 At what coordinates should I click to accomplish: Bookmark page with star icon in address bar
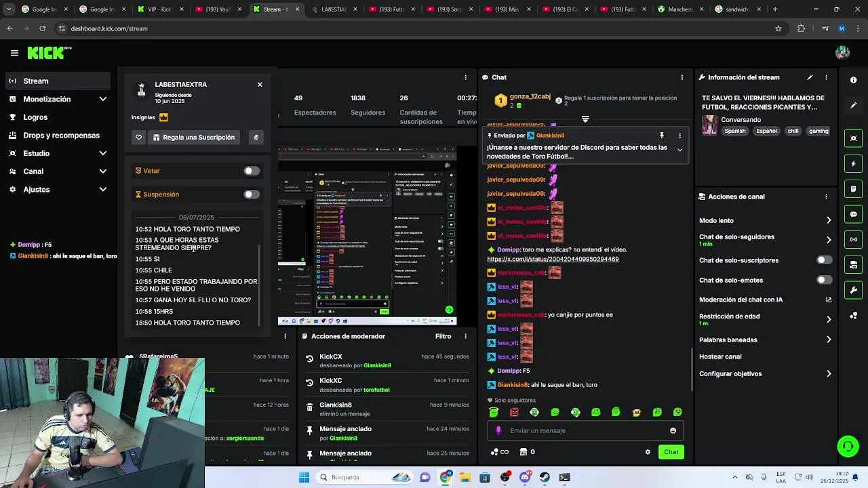(x=778, y=28)
